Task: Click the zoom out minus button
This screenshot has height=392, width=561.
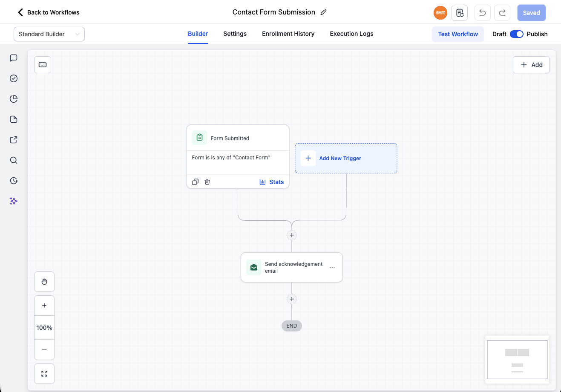Action: pyautogui.click(x=44, y=350)
